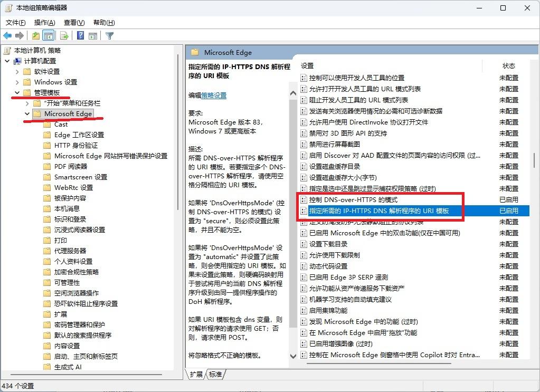Click the tree pane horizontal scrollbar
The width and height of the screenshot is (540, 392).
tap(86, 375)
